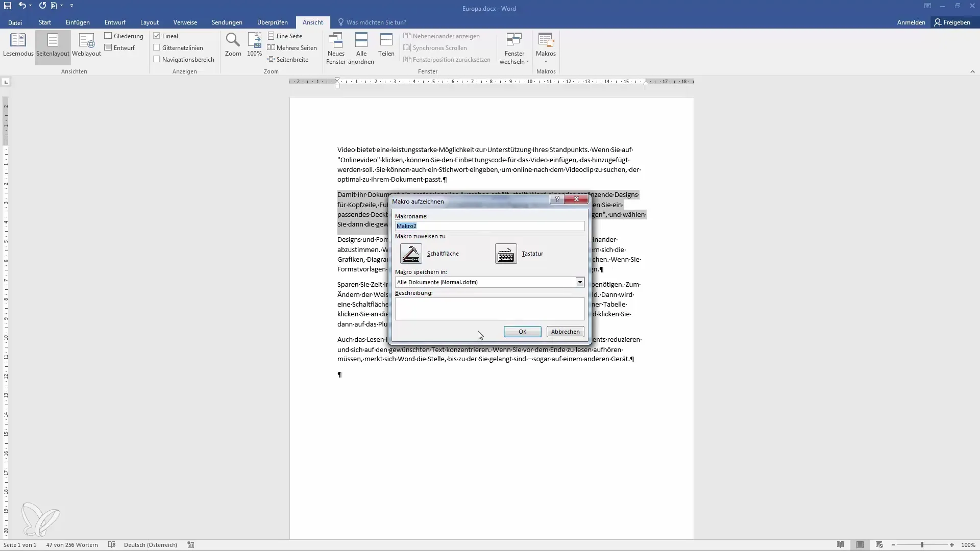
Task: Select the Gliederung view
Action: pyautogui.click(x=124, y=36)
